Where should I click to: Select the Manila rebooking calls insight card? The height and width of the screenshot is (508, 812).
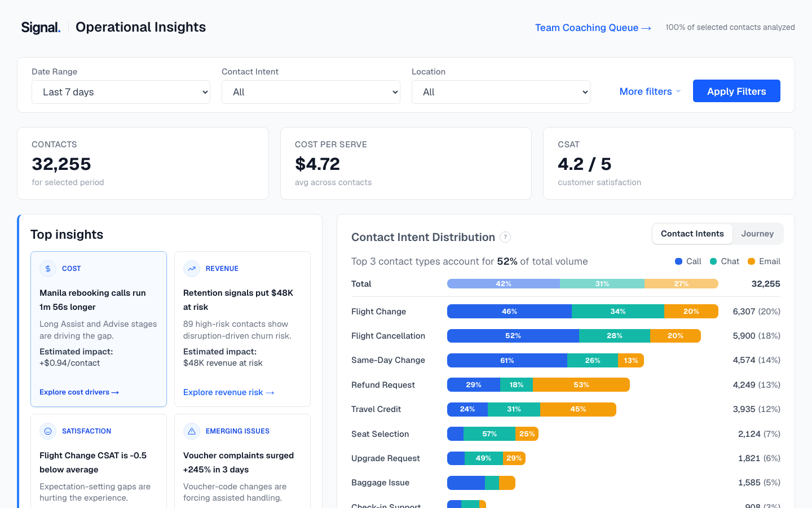click(99, 329)
